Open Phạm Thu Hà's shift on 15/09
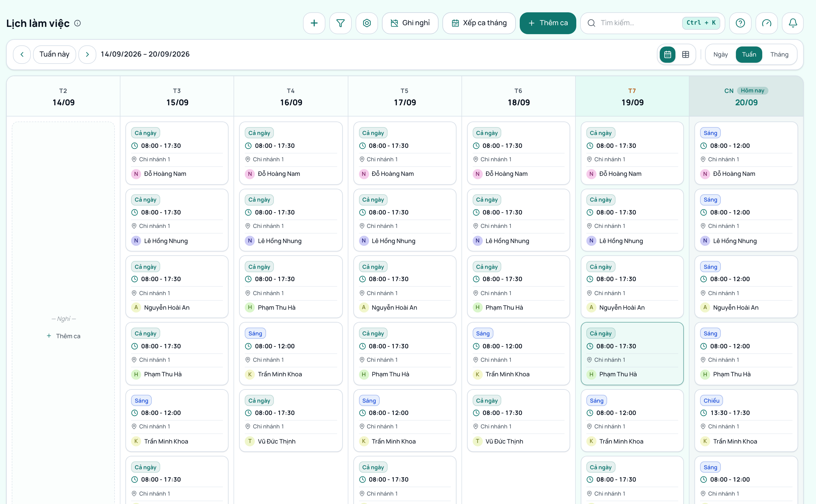Image resolution: width=816 pixels, height=504 pixels. tap(177, 353)
